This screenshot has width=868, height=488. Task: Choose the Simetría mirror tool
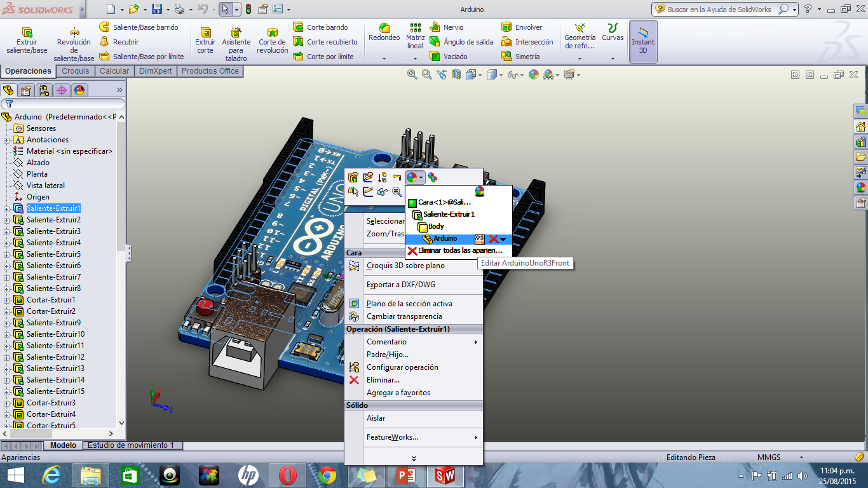520,57
